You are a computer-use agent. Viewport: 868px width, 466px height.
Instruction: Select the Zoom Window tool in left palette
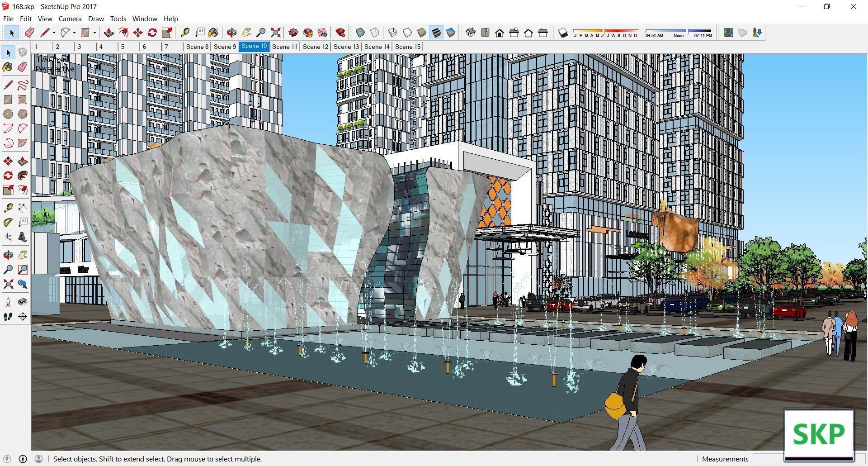23,270
